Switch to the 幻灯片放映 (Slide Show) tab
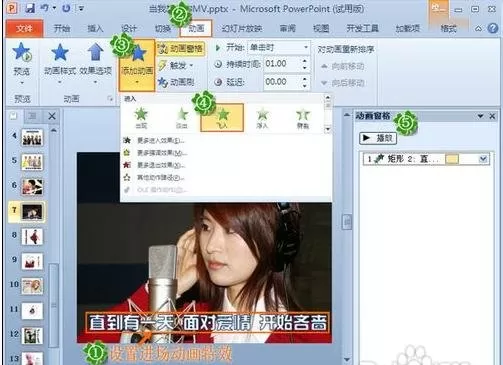The height and width of the screenshot is (365, 503). (x=242, y=28)
